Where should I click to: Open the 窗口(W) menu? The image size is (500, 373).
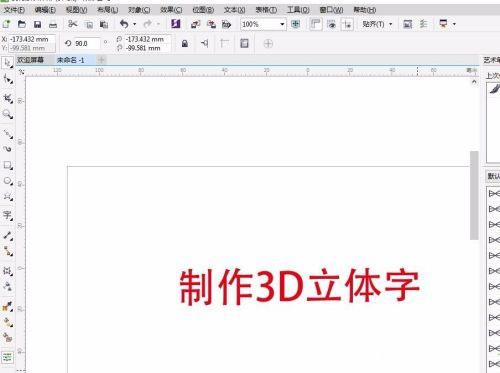[x=331, y=10]
